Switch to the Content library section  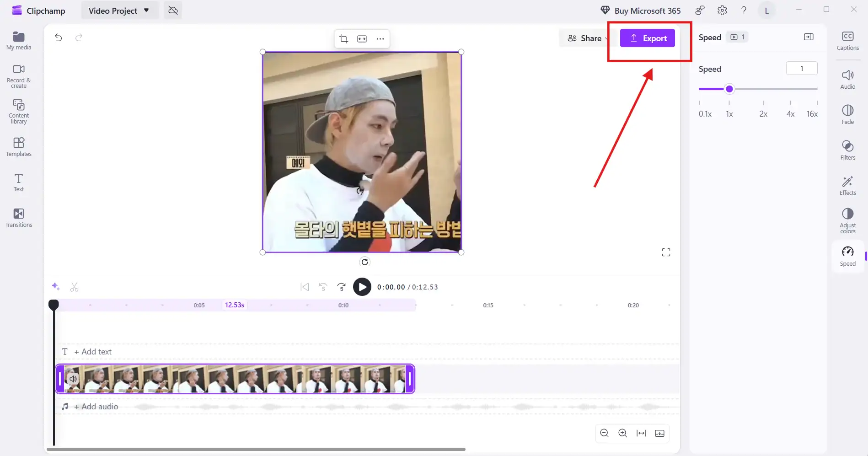point(18,111)
